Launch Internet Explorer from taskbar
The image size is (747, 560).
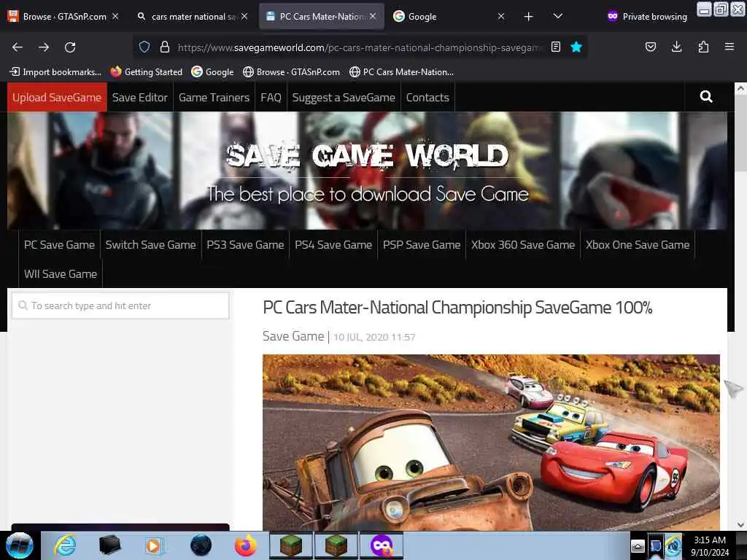tap(65, 545)
